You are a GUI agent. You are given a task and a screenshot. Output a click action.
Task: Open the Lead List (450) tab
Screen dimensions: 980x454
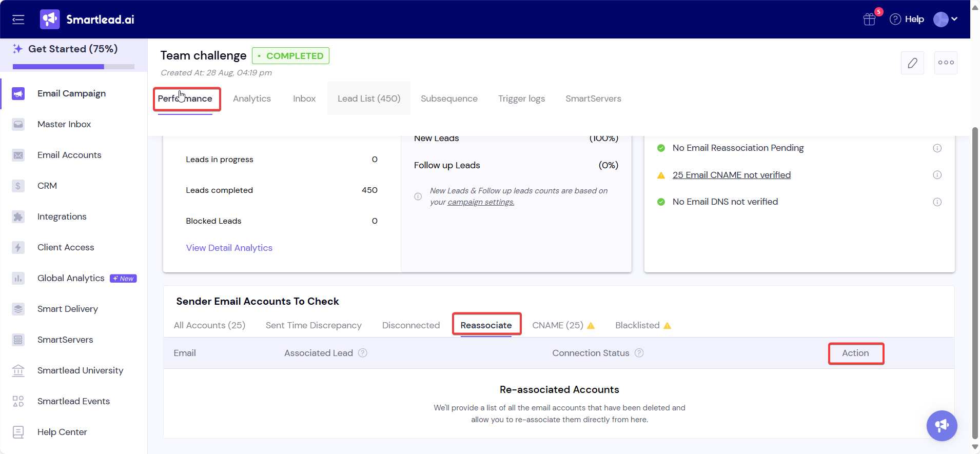369,98
